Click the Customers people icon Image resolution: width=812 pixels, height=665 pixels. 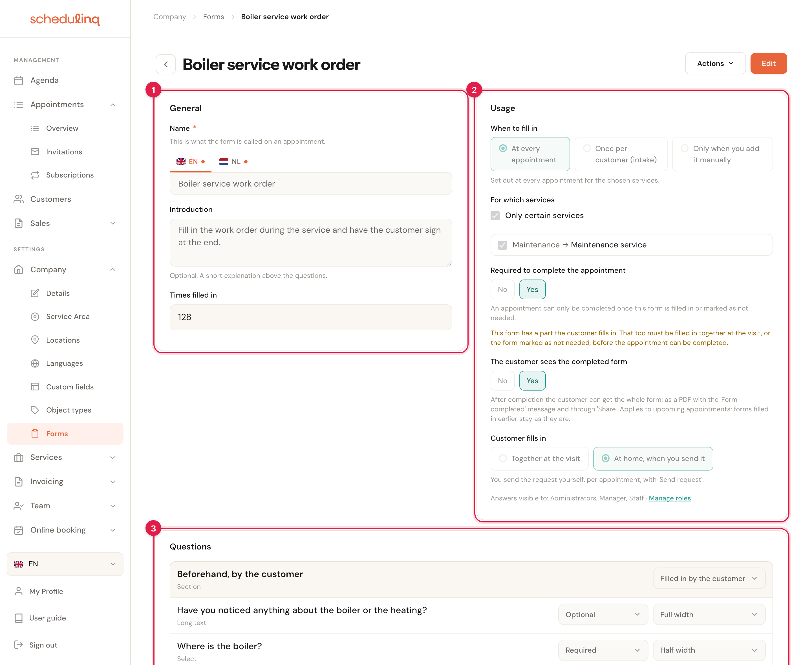pyautogui.click(x=18, y=199)
